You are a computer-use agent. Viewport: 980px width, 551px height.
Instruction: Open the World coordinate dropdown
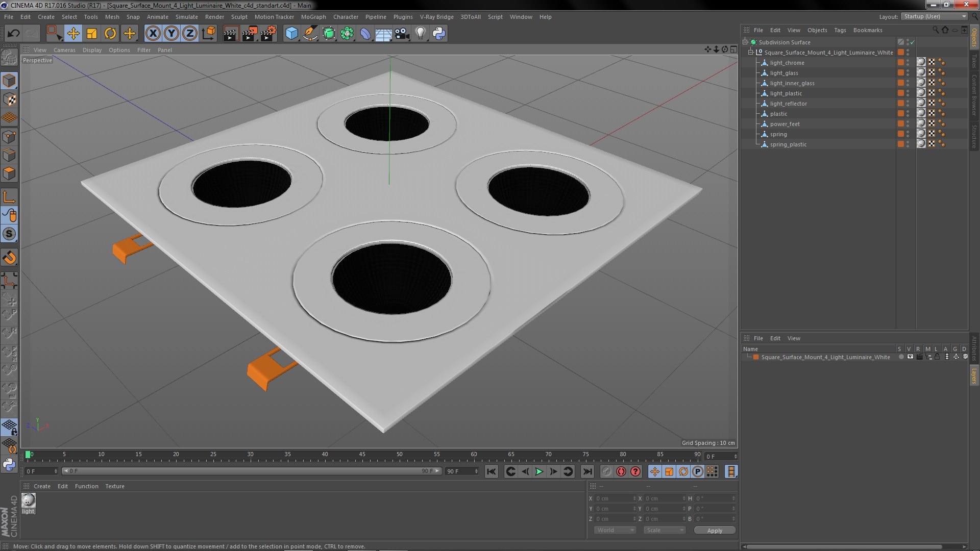[x=615, y=530]
